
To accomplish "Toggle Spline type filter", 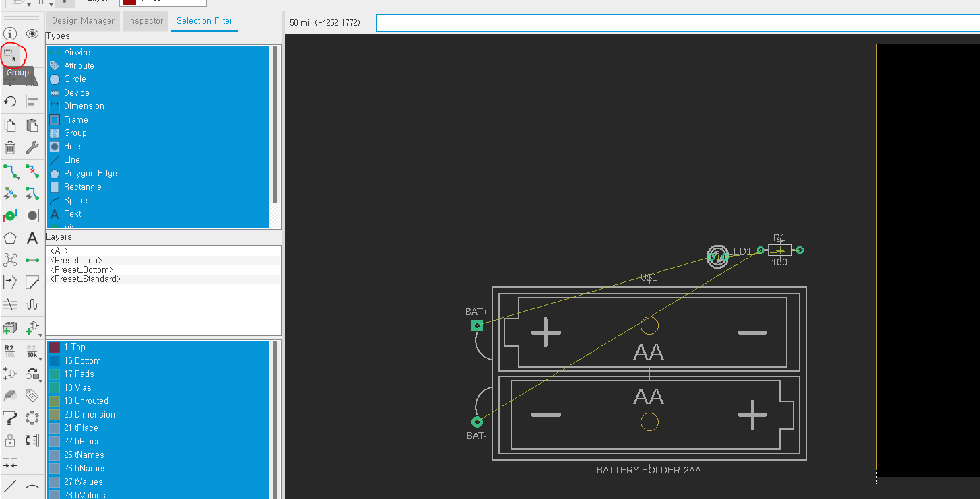I will (x=159, y=200).
